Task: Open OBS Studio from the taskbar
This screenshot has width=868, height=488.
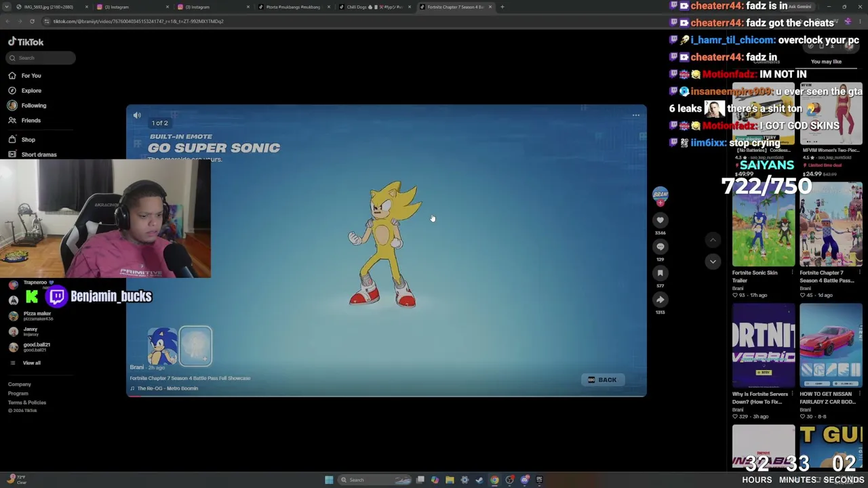Action: 509,480
